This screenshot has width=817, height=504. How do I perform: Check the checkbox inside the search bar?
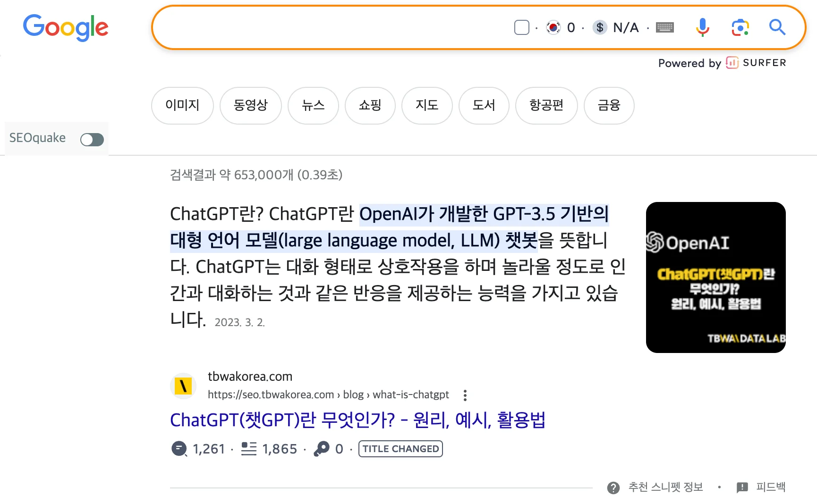(x=521, y=27)
